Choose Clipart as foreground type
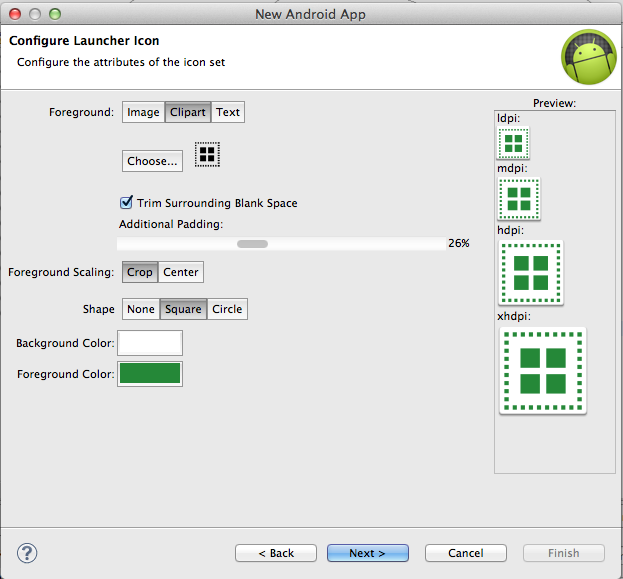 (188, 112)
